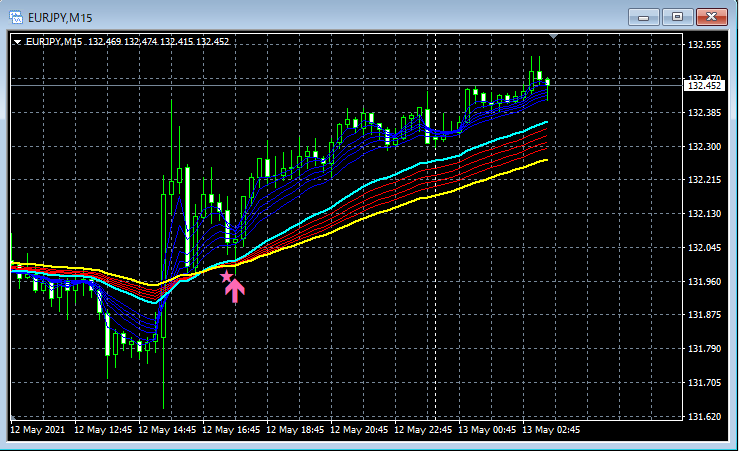Click the EURJPY,M15 window title text
This screenshot has height=451, width=740.
click(x=60, y=18)
